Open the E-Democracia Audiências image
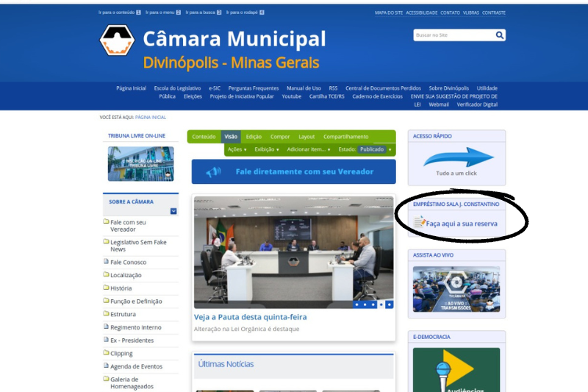 [456, 370]
